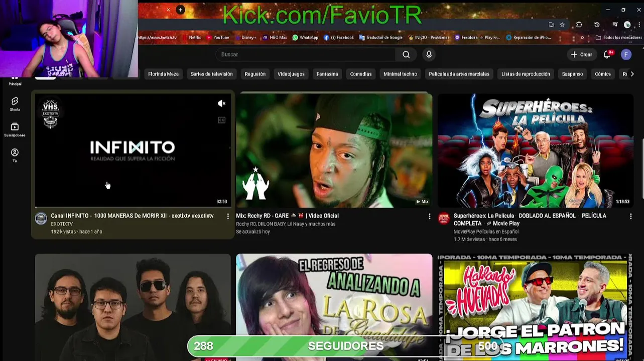Select the Reguetón filter chip
The width and height of the screenshot is (644, 361).
pos(255,74)
